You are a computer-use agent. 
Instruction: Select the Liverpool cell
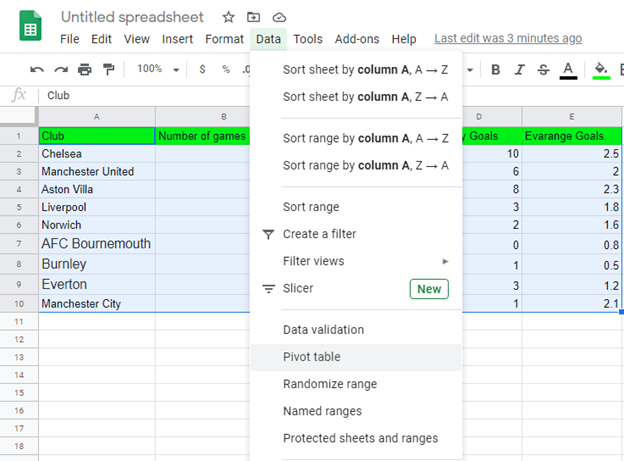(97, 207)
